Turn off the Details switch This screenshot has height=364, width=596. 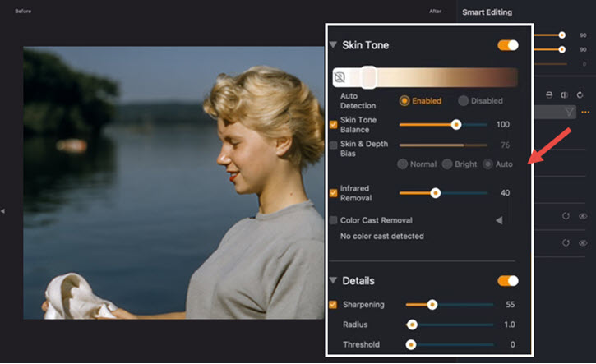point(508,281)
